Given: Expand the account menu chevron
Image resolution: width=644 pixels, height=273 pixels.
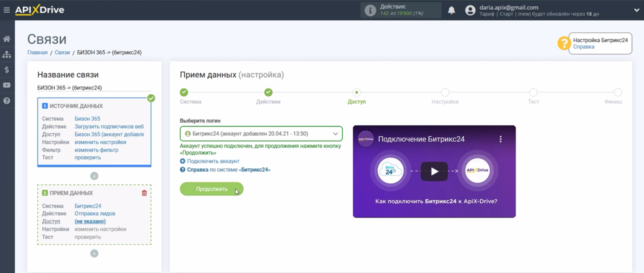Looking at the screenshot, I should [x=637, y=10].
